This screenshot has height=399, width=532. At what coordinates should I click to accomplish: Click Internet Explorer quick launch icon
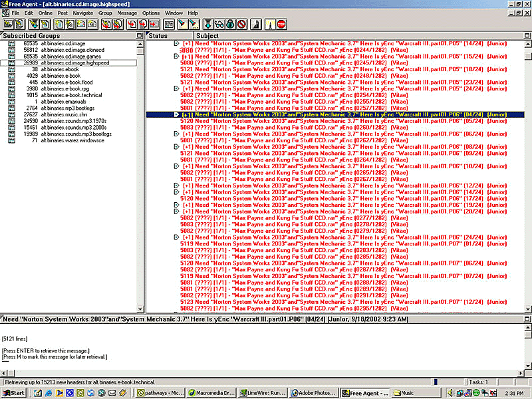tap(49, 393)
